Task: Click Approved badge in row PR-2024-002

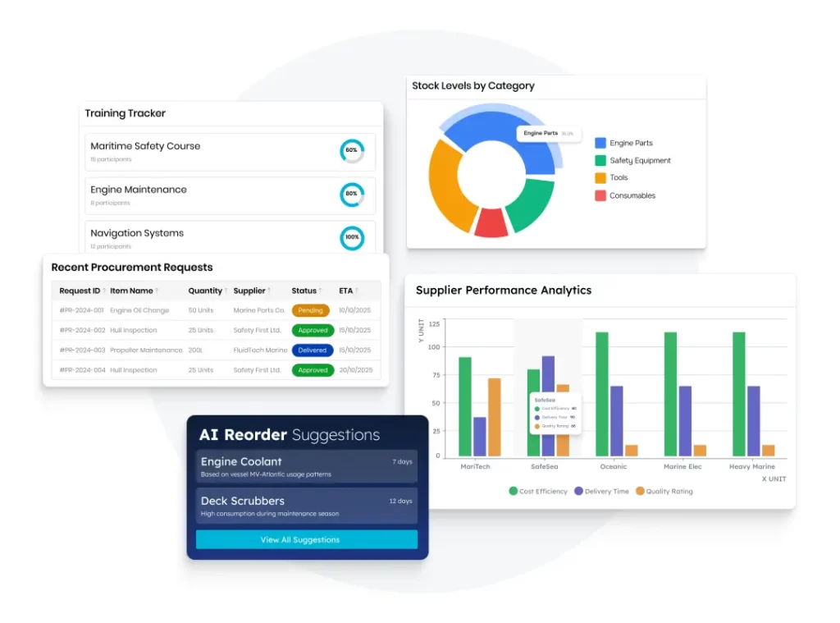Action: click(313, 330)
